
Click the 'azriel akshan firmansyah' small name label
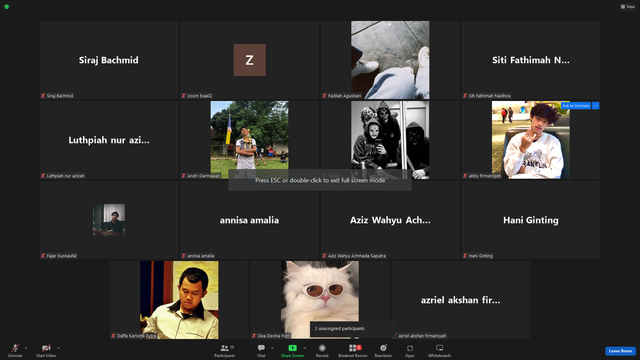tap(422, 336)
